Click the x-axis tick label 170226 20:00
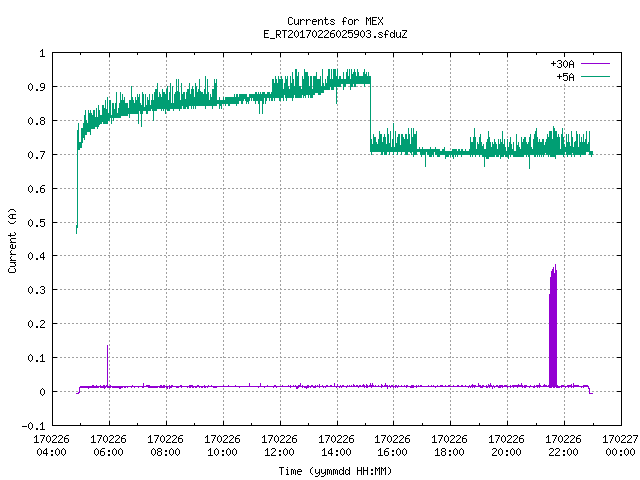 507,445
